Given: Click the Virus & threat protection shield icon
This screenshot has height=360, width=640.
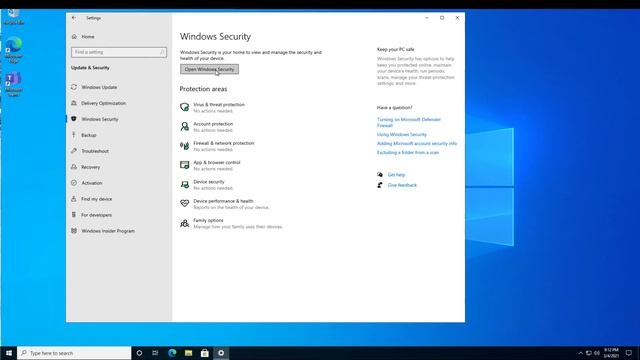Looking at the screenshot, I should [184, 107].
